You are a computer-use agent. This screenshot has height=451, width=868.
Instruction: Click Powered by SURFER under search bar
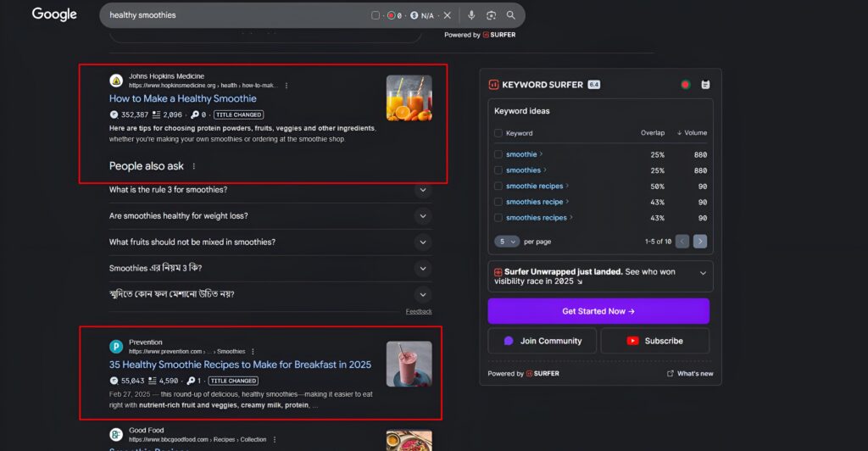click(x=480, y=35)
